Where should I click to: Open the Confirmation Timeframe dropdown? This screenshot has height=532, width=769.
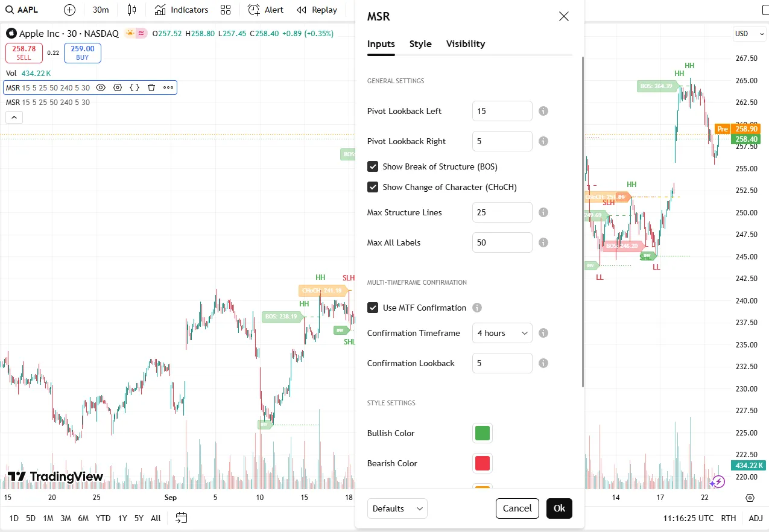click(x=502, y=333)
